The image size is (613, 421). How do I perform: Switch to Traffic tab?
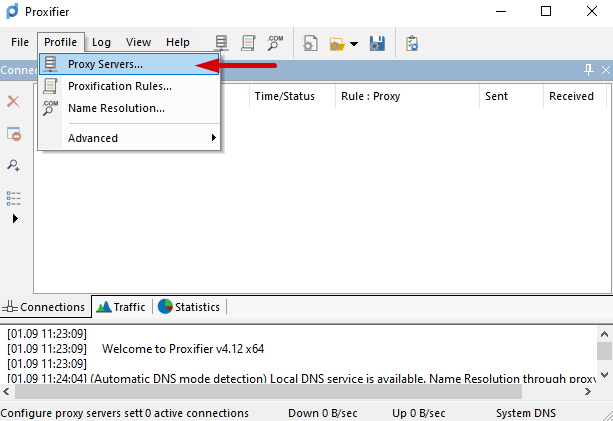122,307
